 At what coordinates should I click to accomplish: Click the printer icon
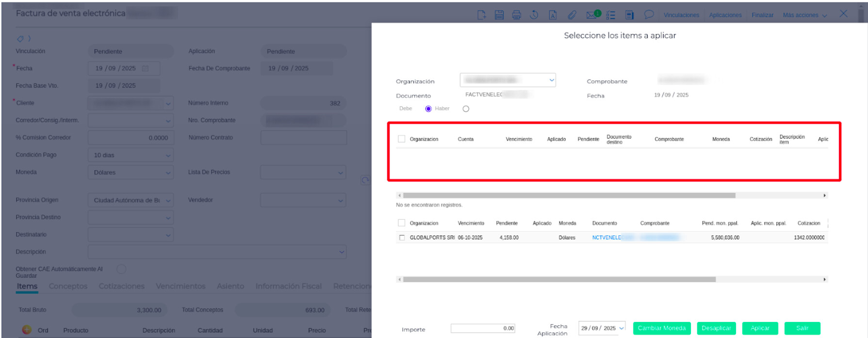click(516, 15)
